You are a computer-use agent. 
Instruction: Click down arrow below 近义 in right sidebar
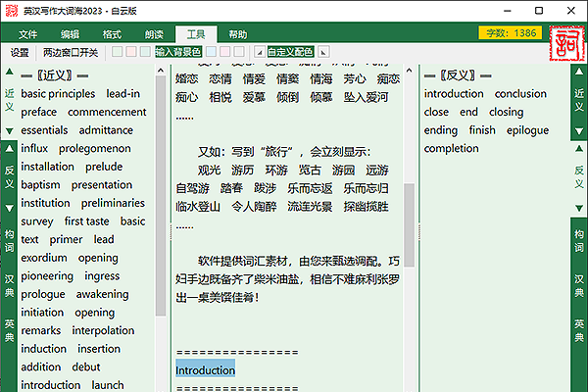[x=579, y=131]
